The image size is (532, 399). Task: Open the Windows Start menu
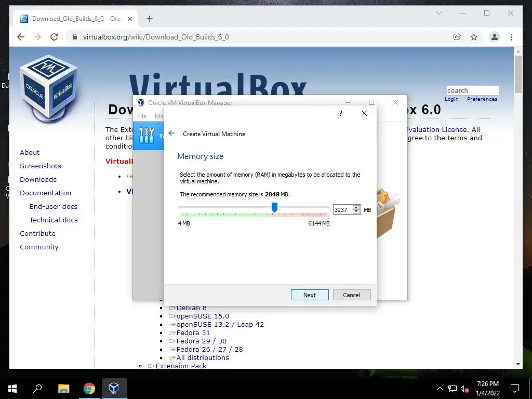coord(12,389)
